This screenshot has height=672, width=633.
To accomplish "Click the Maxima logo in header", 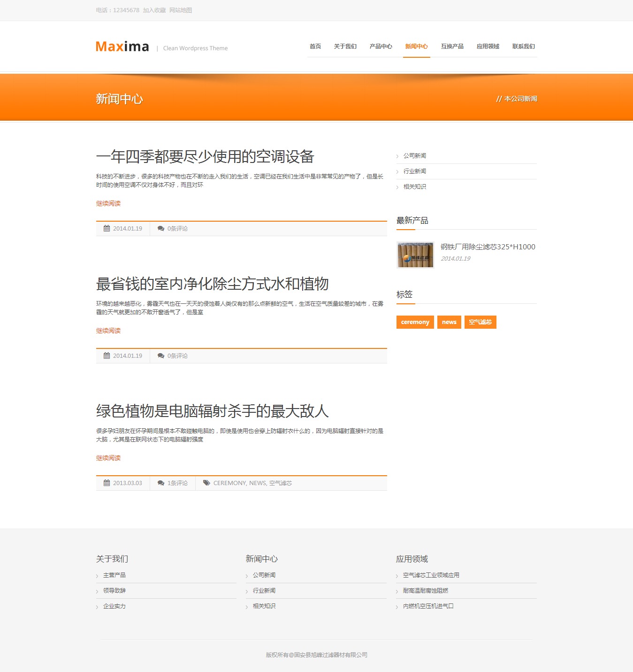I will pos(122,46).
